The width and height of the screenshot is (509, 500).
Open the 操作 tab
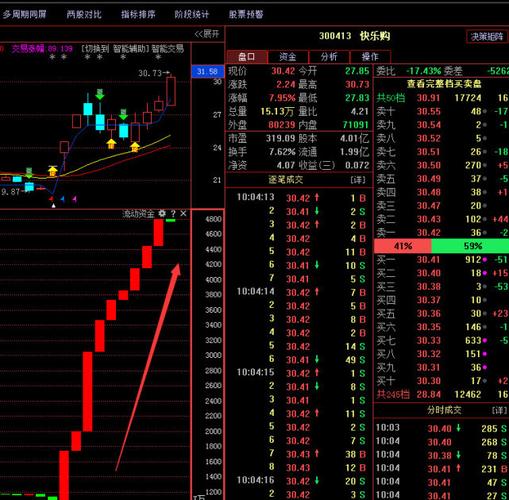tap(370, 57)
